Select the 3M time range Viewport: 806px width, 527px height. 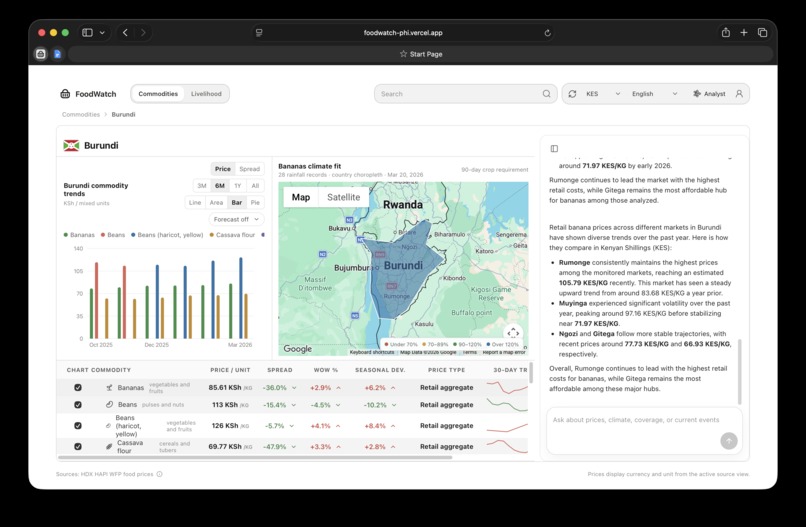[202, 186]
